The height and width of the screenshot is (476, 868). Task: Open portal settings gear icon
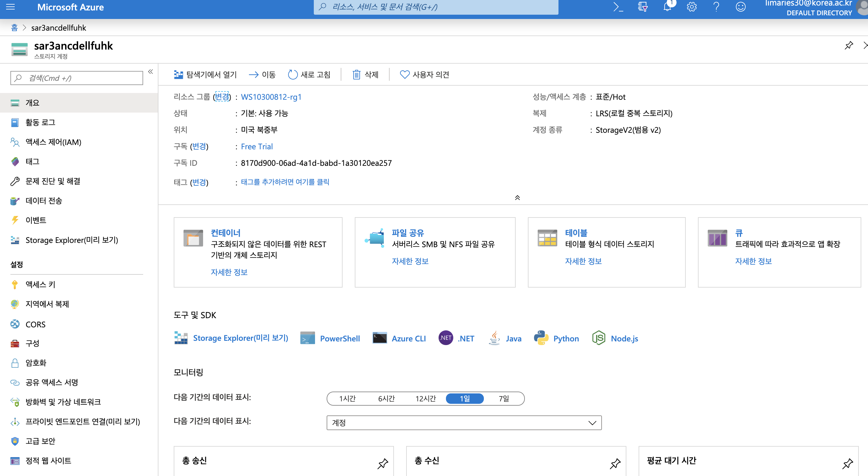pos(692,7)
